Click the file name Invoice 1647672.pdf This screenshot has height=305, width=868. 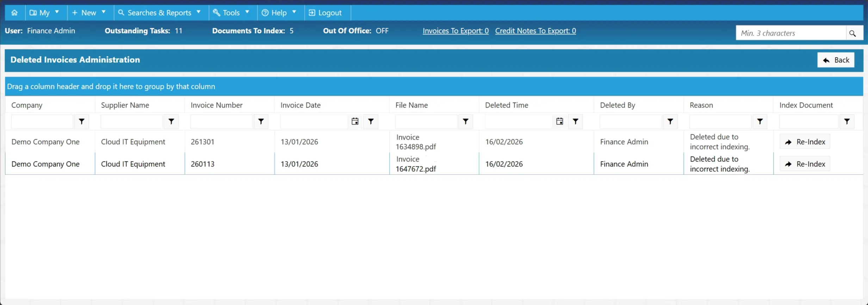416,164
